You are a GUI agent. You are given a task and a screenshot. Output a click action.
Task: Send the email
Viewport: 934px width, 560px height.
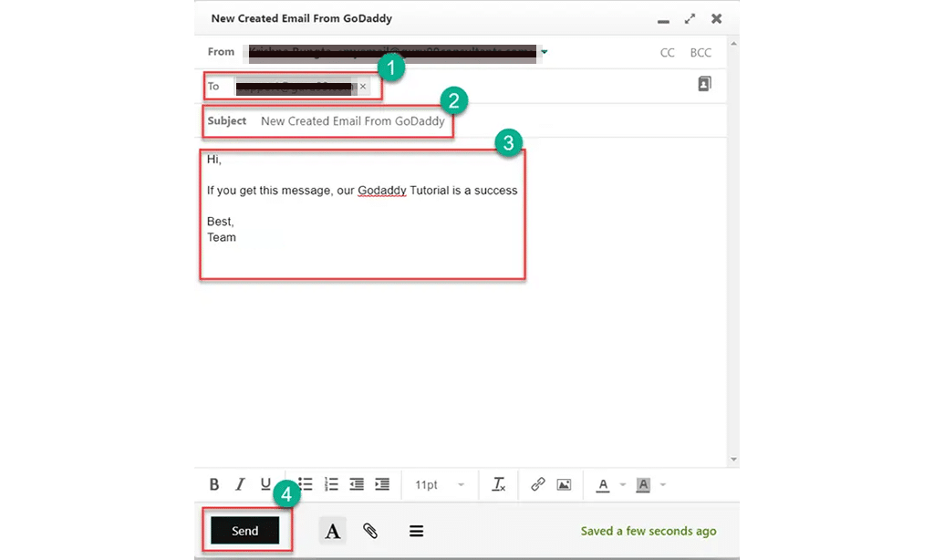tap(244, 530)
